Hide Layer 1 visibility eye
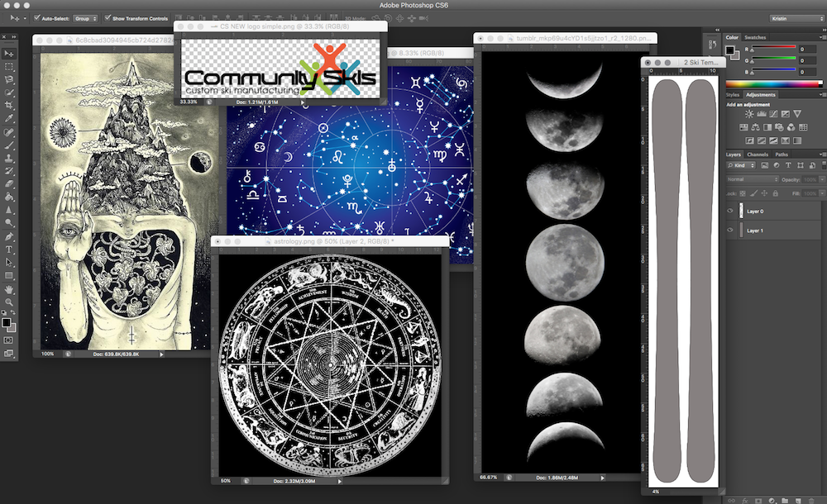The width and height of the screenshot is (827, 504). coord(730,230)
